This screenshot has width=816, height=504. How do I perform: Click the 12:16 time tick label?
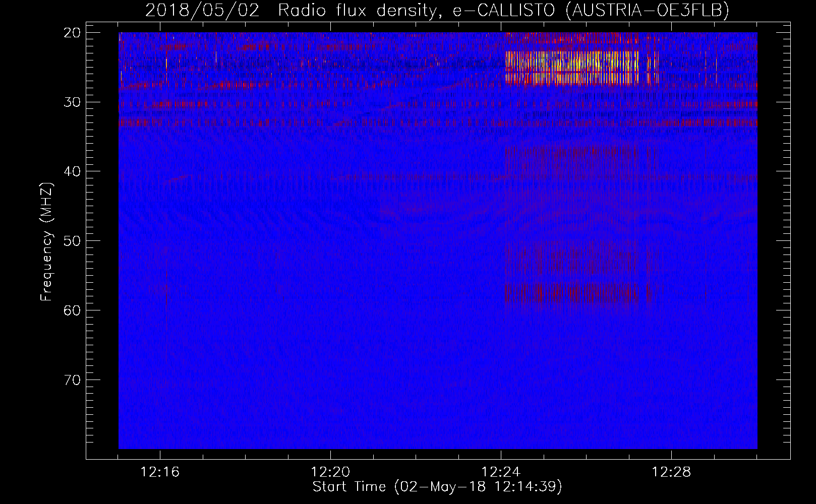coord(160,472)
